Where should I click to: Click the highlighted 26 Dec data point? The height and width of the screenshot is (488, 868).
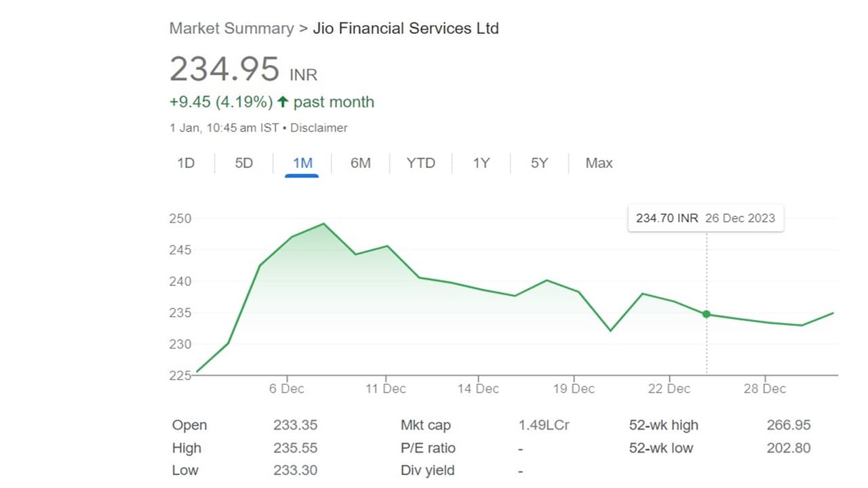707,314
